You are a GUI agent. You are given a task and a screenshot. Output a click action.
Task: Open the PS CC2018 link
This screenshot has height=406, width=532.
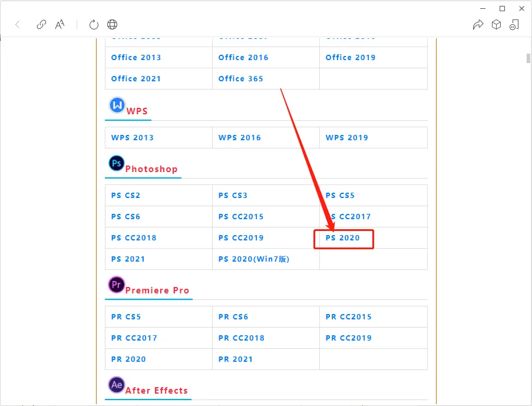pyautogui.click(x=134, y=237)
